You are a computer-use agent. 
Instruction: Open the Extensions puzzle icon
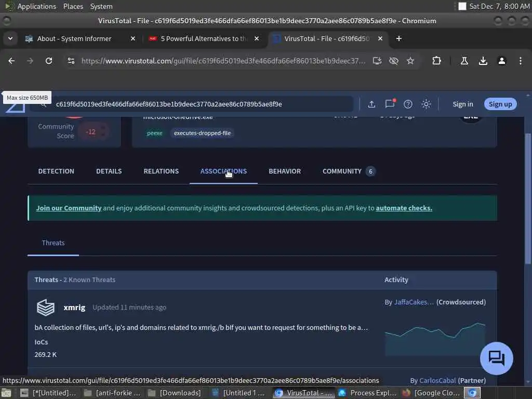436,61
